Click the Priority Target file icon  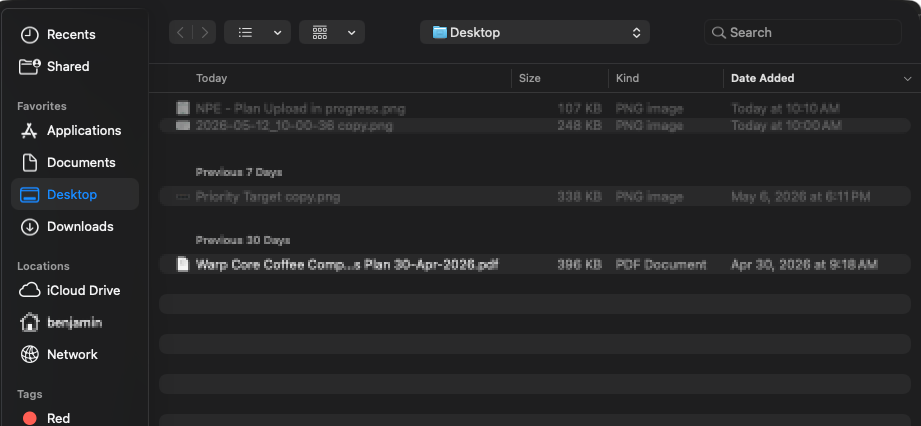point(183,197)
